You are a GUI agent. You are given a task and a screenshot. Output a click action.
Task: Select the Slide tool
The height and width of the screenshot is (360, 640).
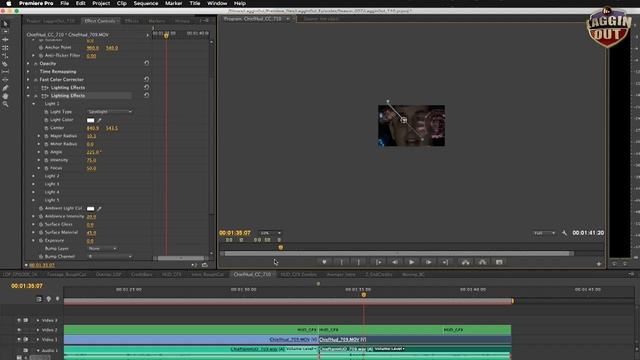[5, 80]
